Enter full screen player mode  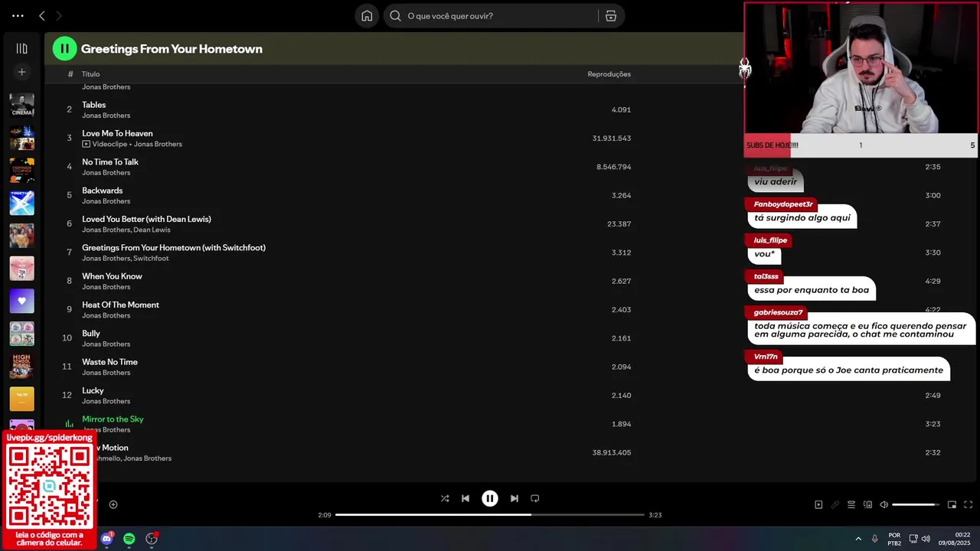(x=968, y=504)
